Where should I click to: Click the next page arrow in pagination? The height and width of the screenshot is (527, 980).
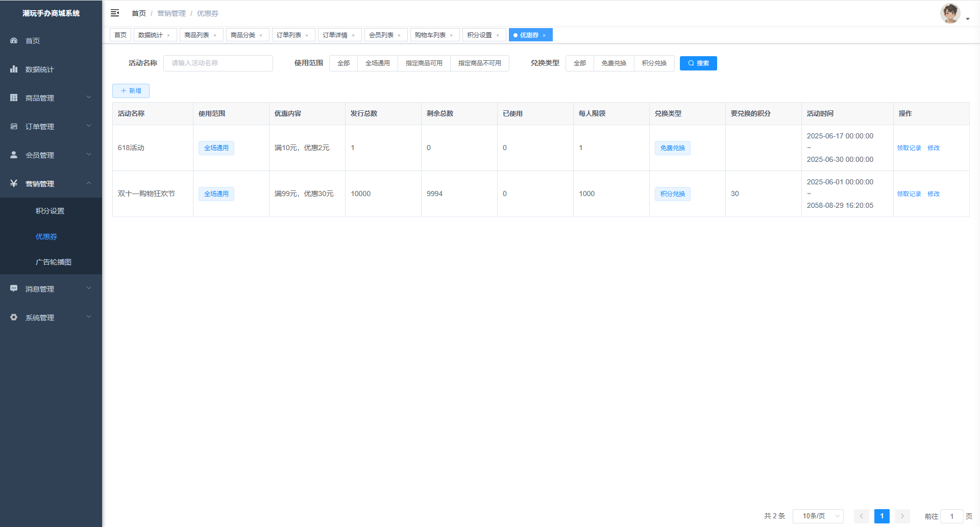coord(902,516)
